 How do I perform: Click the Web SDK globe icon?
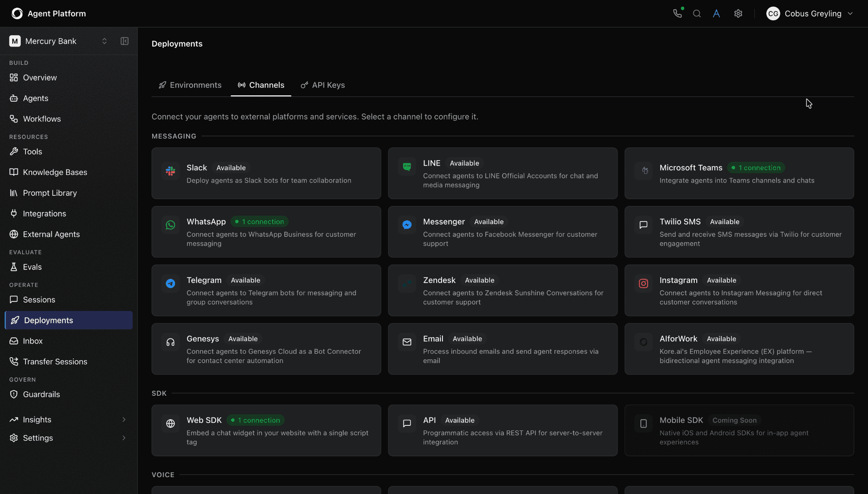tap(170, 424)
